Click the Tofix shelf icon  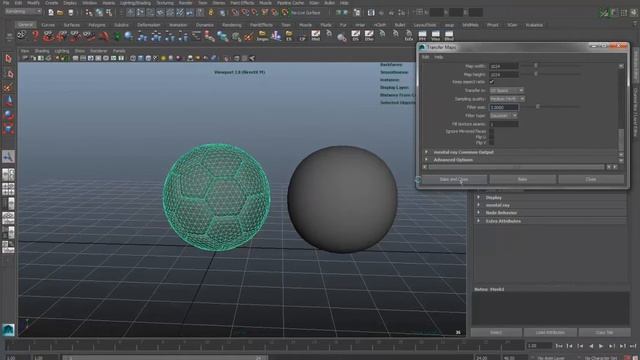(409, 36)
